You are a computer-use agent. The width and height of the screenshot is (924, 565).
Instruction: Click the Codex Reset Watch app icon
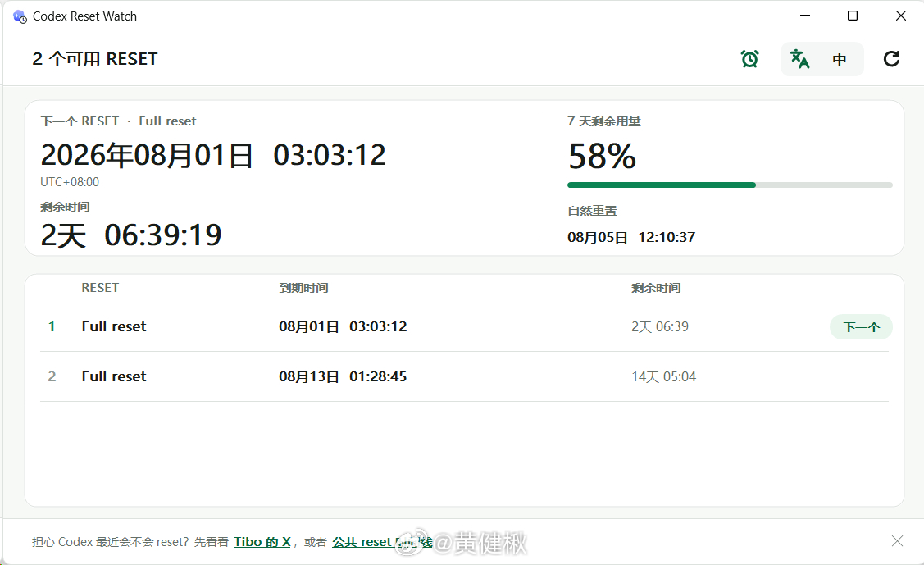click(x=20, y=16)
